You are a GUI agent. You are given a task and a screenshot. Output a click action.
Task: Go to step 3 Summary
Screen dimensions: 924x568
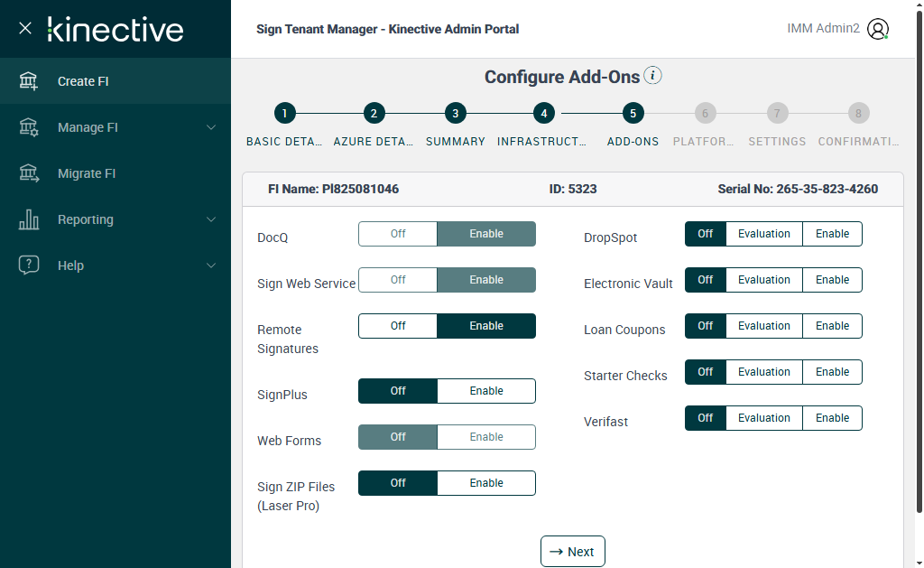[455, 113]
